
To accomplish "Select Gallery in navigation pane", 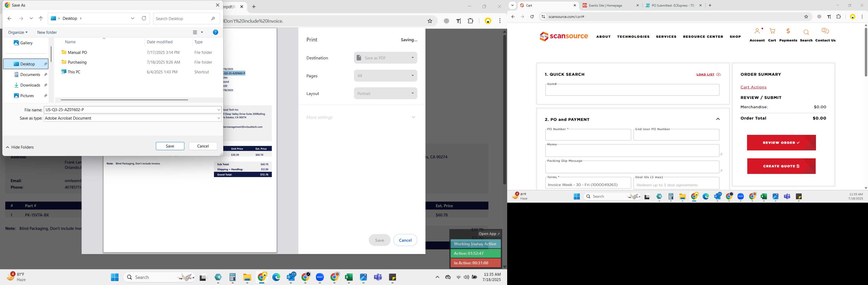I will point(23,43).
